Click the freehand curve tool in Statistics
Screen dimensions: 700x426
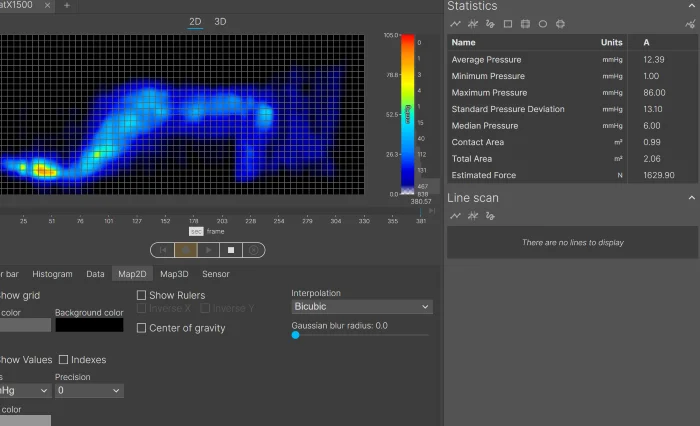pyautogui.click(x=489, y=23)
